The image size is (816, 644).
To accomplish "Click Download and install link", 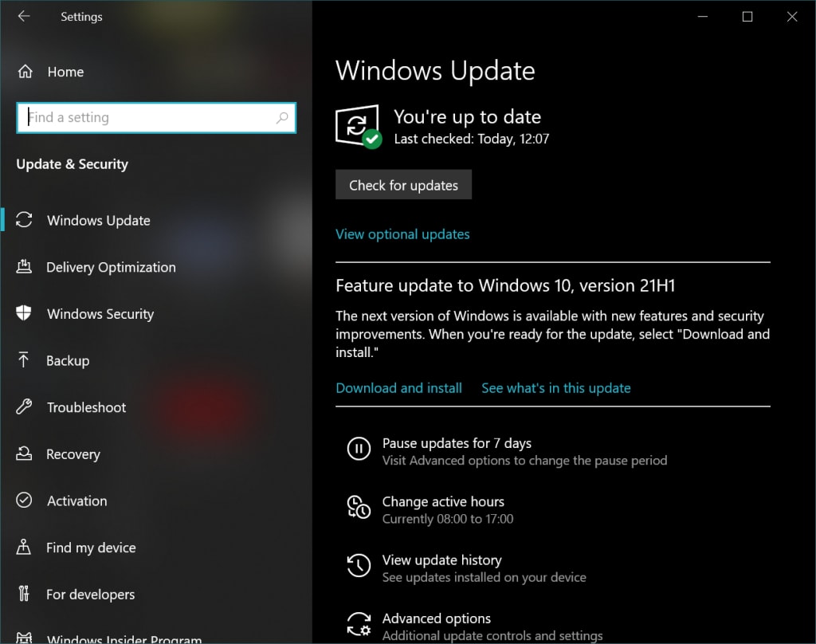I will (x=398, y=388).
